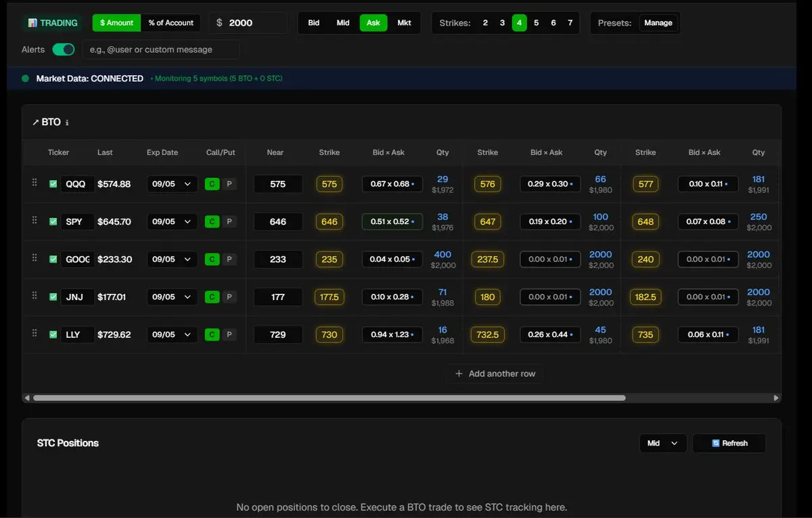Open SPY expiration date dropdown

(x=172, y=221)
